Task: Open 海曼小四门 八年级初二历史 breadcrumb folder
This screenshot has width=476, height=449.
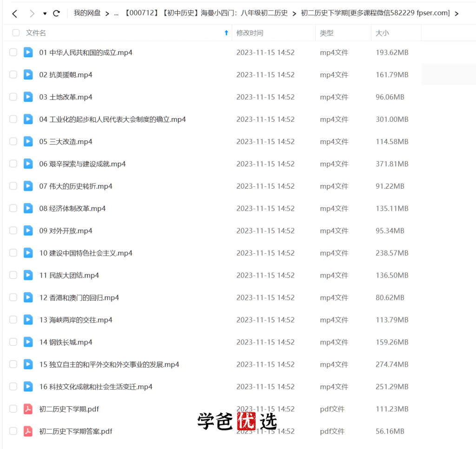Action: (x=206, y=13)
